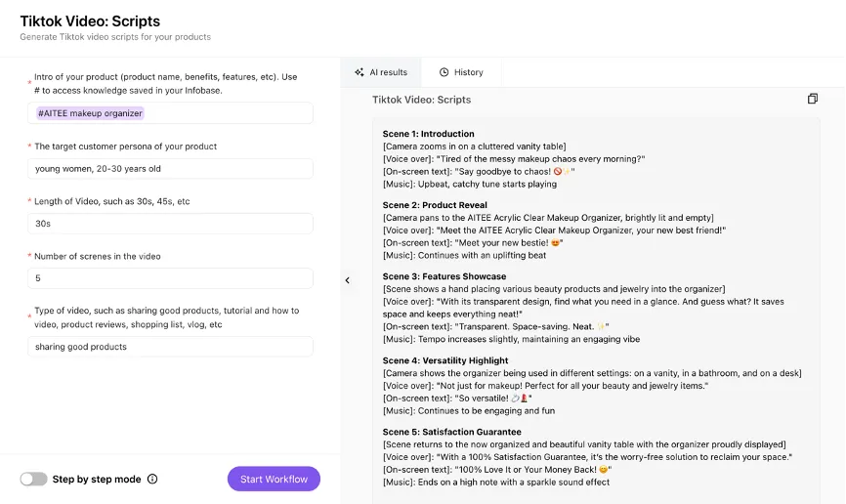
Task: Click the Tiktok Video: Scripts page heading
Action: [x=90, y=21]
